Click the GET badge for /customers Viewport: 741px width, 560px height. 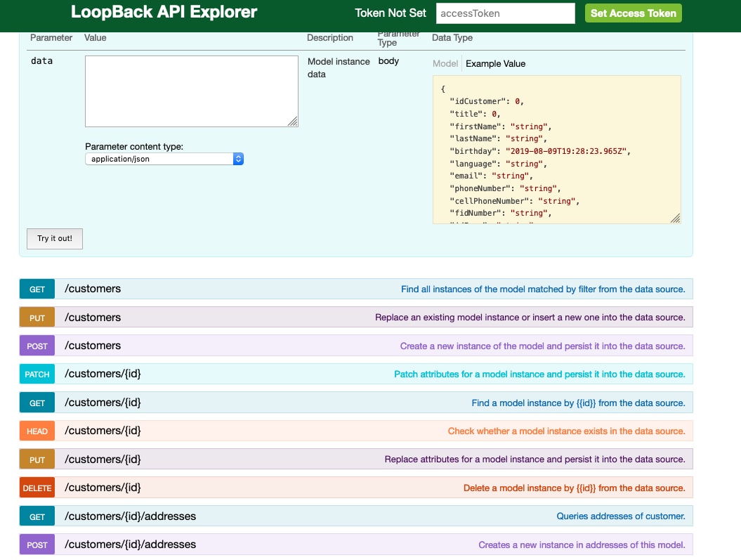click(x=37, y=289)
